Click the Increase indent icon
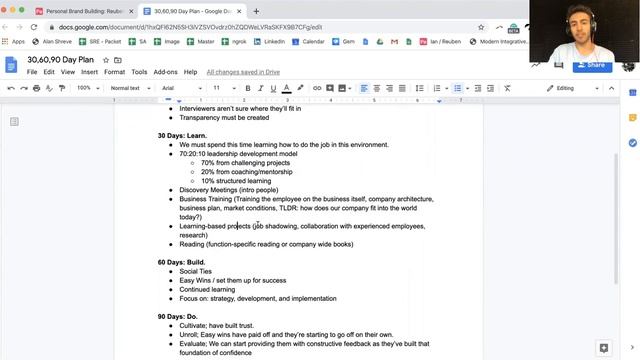Image resolution: width=640 pixels, height=360 pixels. click(490, 88)
